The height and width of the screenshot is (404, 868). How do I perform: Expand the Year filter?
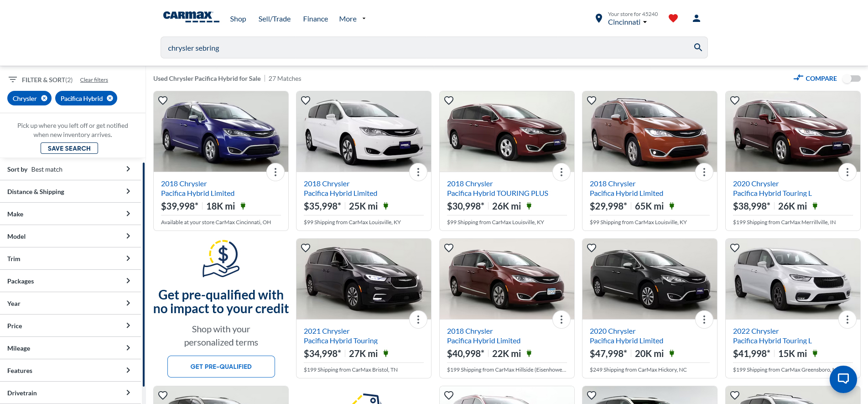[69, 304]
